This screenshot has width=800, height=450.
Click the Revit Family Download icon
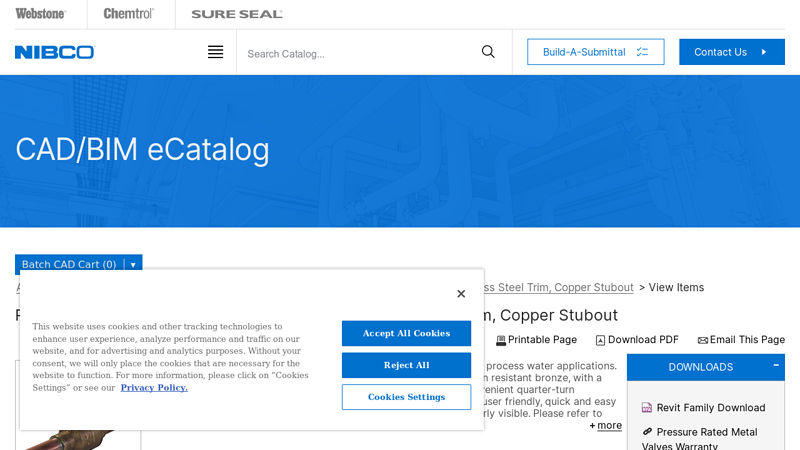[x=647, y=408]
